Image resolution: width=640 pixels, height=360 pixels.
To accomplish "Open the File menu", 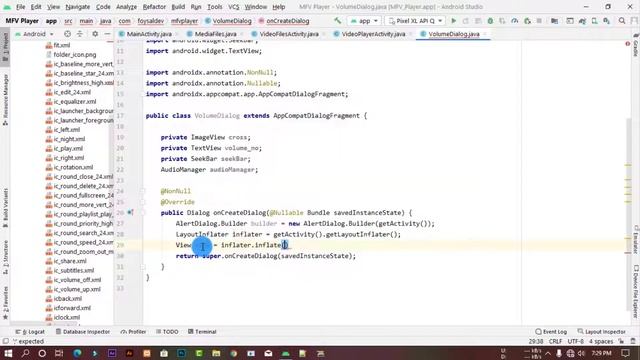I will (20, 7).
